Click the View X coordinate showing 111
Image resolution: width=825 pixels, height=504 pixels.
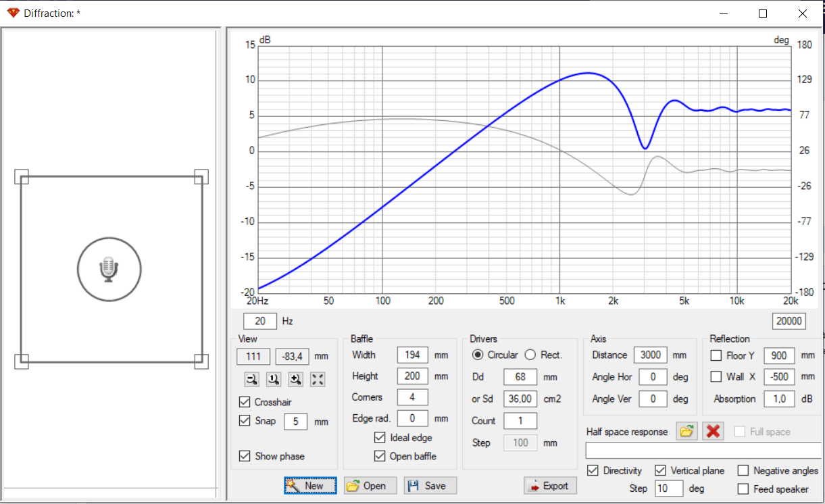coord(253,355)
